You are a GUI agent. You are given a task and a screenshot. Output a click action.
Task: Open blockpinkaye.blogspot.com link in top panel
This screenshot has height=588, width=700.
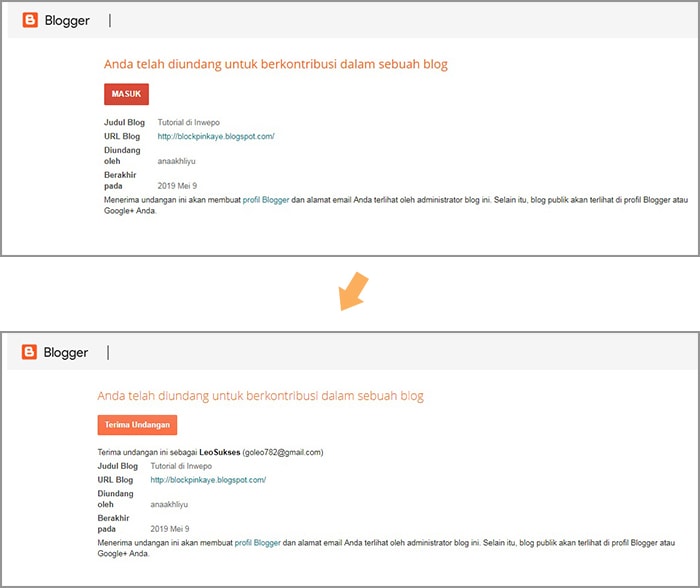(216, 136)
